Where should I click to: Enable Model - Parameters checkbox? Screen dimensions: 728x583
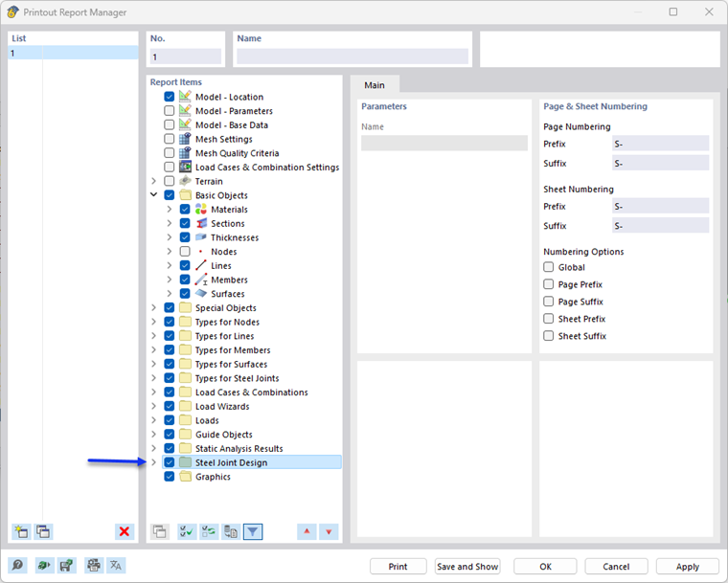169,110
